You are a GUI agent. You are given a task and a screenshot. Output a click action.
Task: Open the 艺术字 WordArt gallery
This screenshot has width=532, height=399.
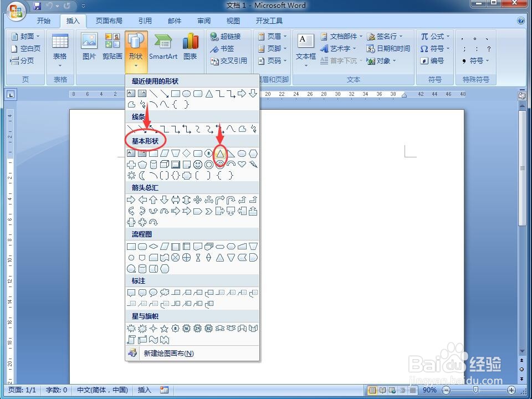click(339, 48)
